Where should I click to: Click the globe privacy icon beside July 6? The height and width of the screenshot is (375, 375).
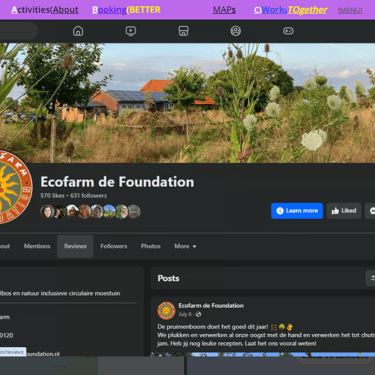(198, 314)
